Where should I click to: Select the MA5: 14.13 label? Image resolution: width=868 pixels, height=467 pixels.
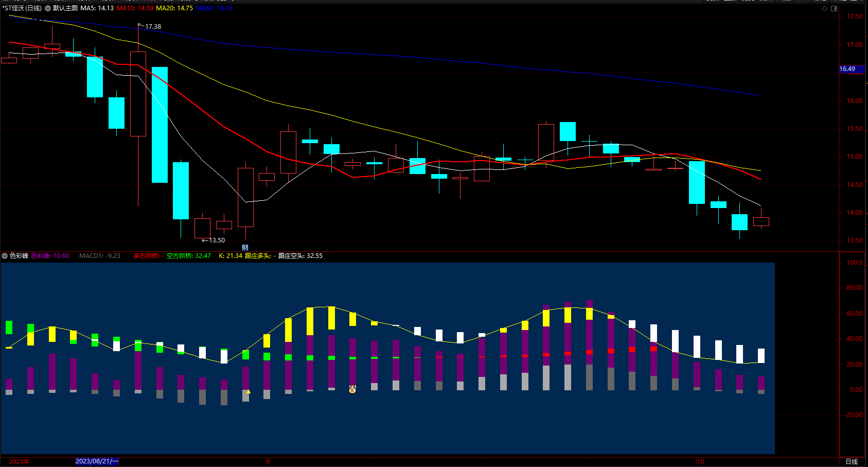click(97, 8)
